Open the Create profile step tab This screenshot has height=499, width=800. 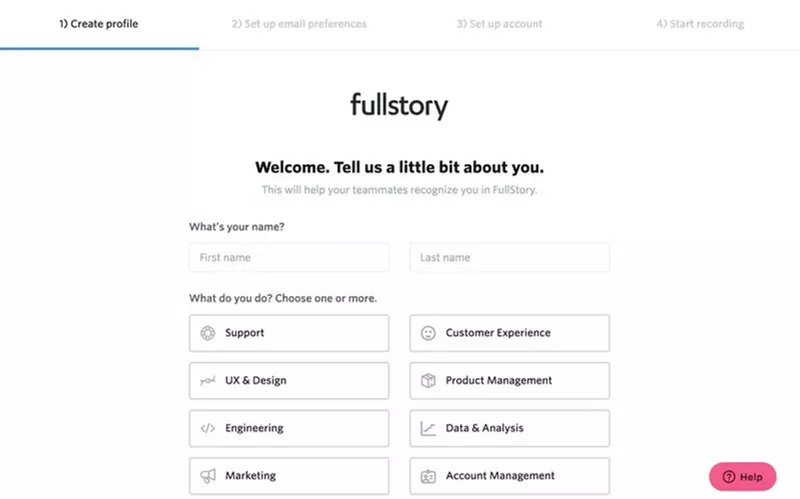(x=99, y=24)
